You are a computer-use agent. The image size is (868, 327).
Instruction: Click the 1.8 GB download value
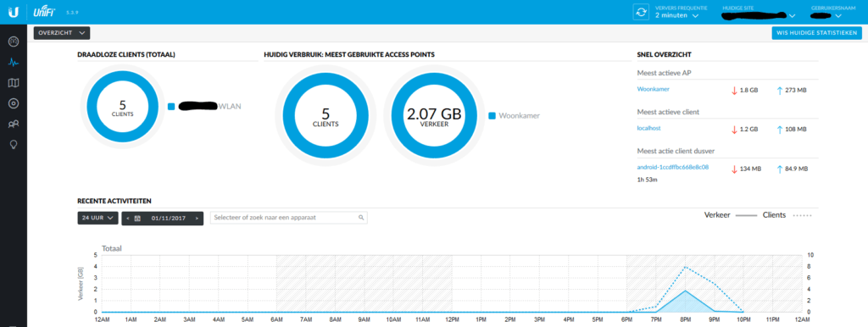[749, 90]
